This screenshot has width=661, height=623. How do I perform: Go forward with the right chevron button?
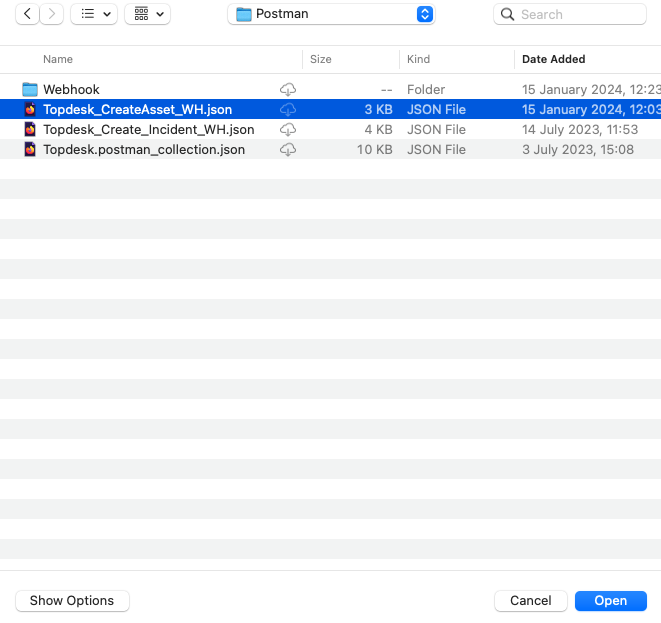(51, 14)
